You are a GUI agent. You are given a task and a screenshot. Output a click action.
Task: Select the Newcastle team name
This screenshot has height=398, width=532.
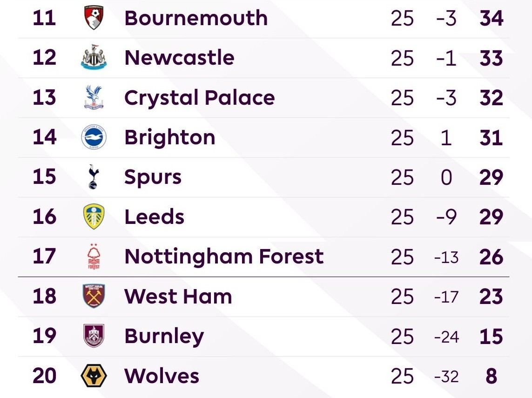click(179, 58)
